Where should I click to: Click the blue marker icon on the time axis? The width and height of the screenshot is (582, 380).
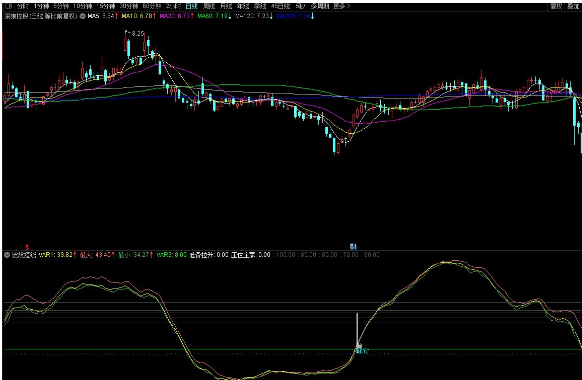[353, 246]
